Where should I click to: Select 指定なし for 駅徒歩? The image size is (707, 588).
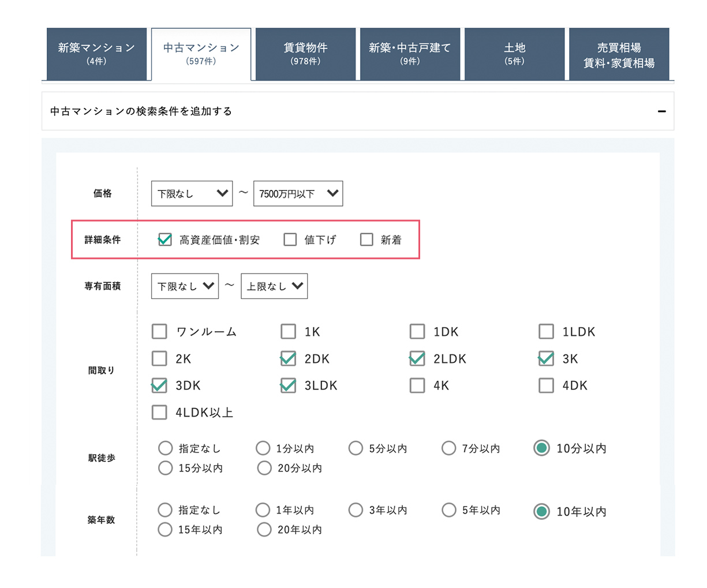pyautogui.click(x=165, y=448)
